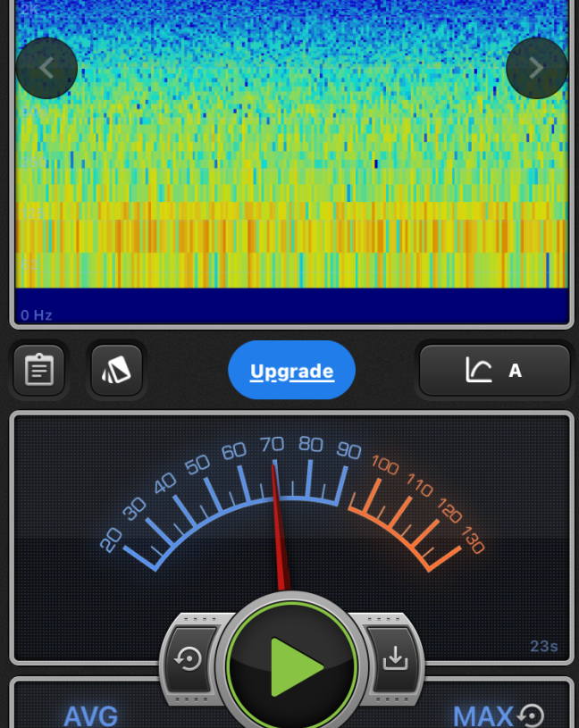Go to next chart with right arrow
This screenshot has height=728, width=579.
coord(536,68)
